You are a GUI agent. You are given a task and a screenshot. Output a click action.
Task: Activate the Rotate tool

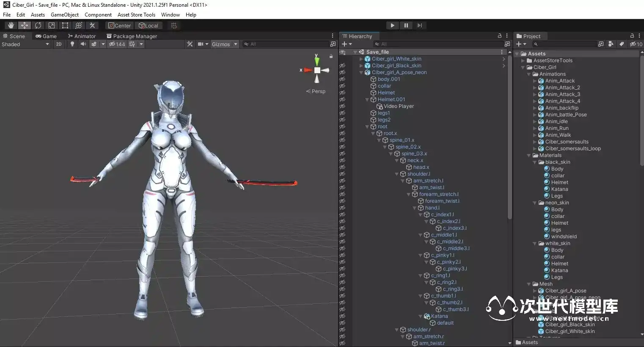(x=38, y=25)
